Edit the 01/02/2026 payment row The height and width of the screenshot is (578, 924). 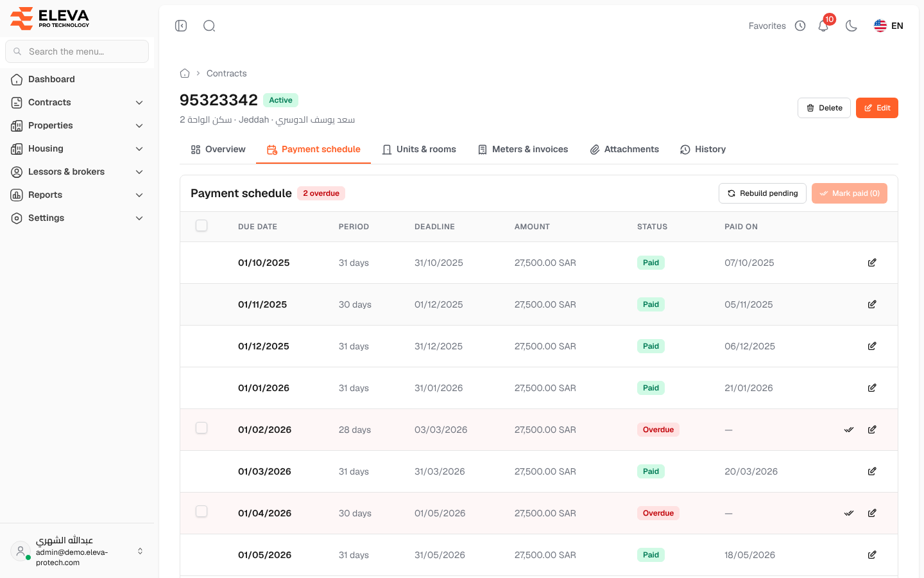(872, 430)
